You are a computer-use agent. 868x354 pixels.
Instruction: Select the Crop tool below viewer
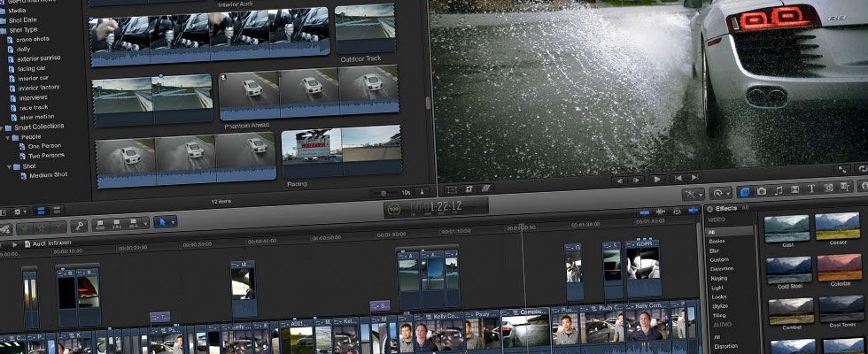pyautogui.click(x=469, y=189)
